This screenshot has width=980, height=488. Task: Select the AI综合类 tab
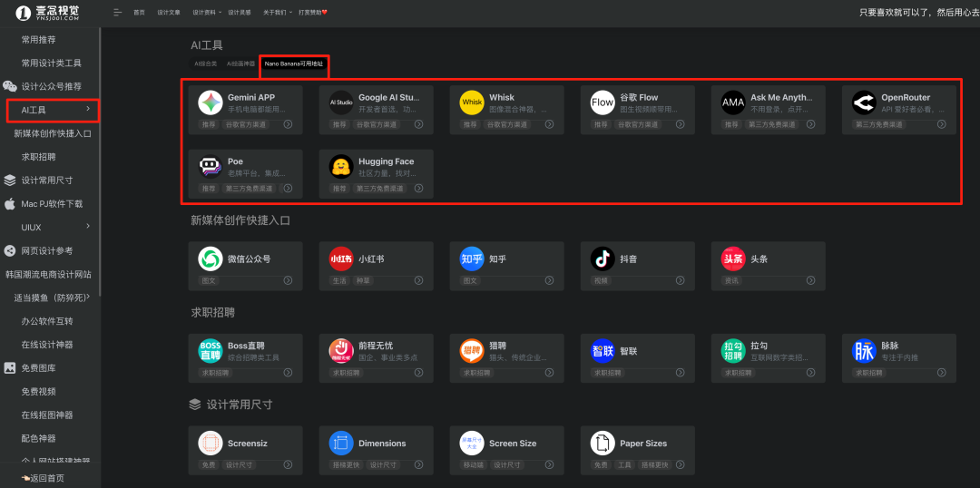206,63
